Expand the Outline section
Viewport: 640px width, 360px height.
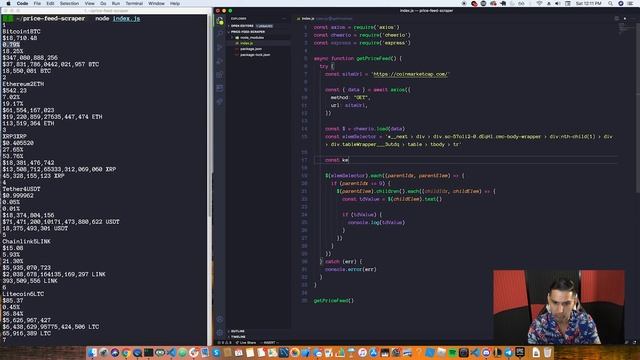click(238, 331)
